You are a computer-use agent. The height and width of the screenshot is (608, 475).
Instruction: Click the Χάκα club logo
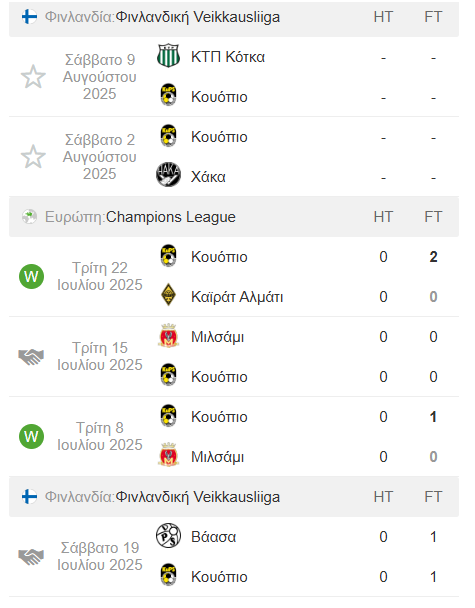click(x=168, y=174)
